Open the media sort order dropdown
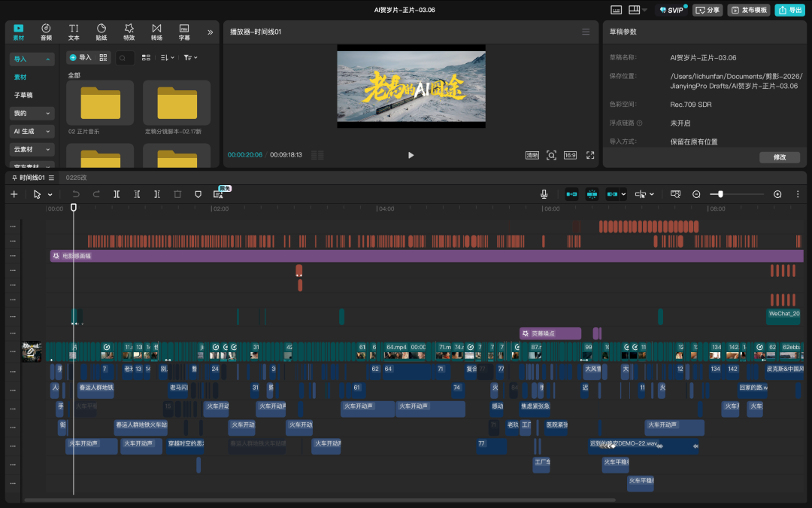This screenshot has height=508, width=812. (x=168, y=57)
